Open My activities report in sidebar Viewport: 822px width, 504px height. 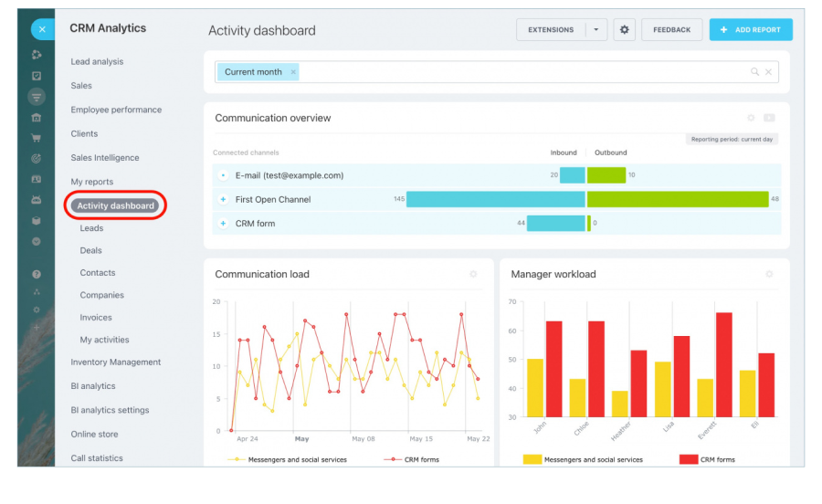104,340
